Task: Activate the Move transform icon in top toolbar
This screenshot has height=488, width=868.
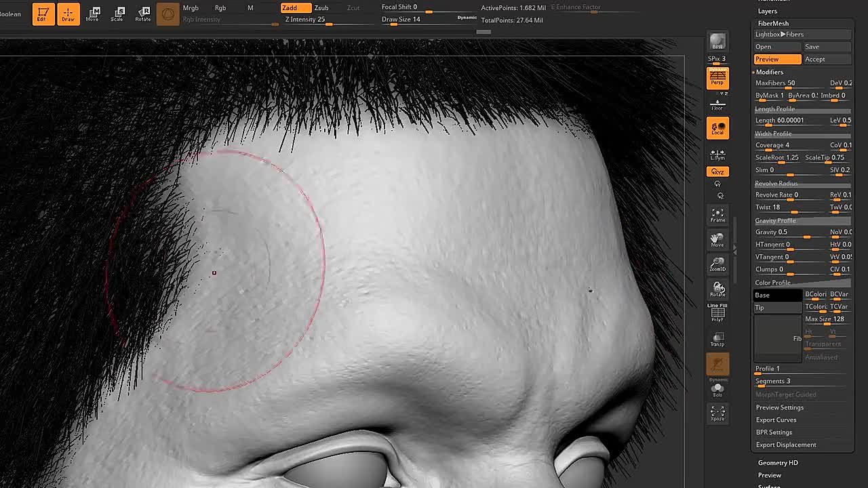Action: pos(93,14)
